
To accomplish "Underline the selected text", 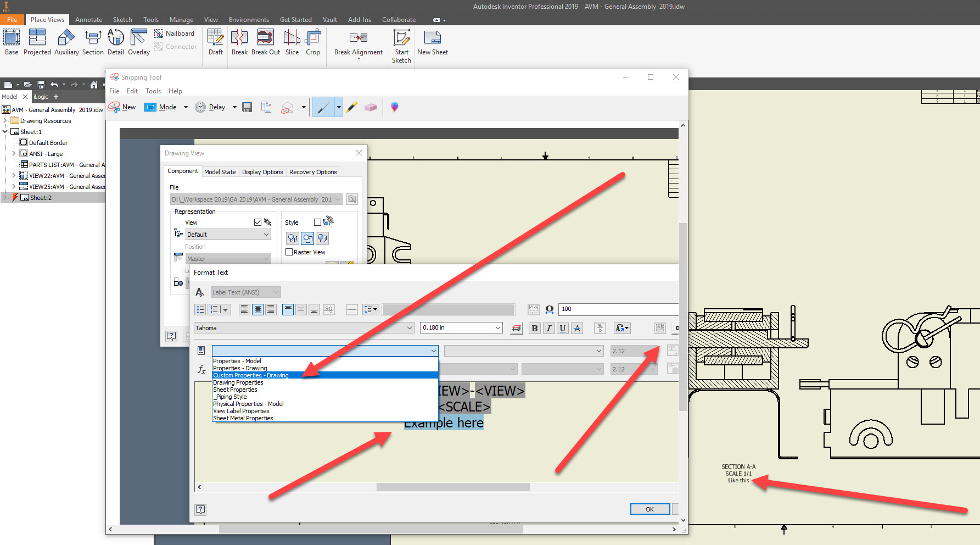I will click(562, 328).
